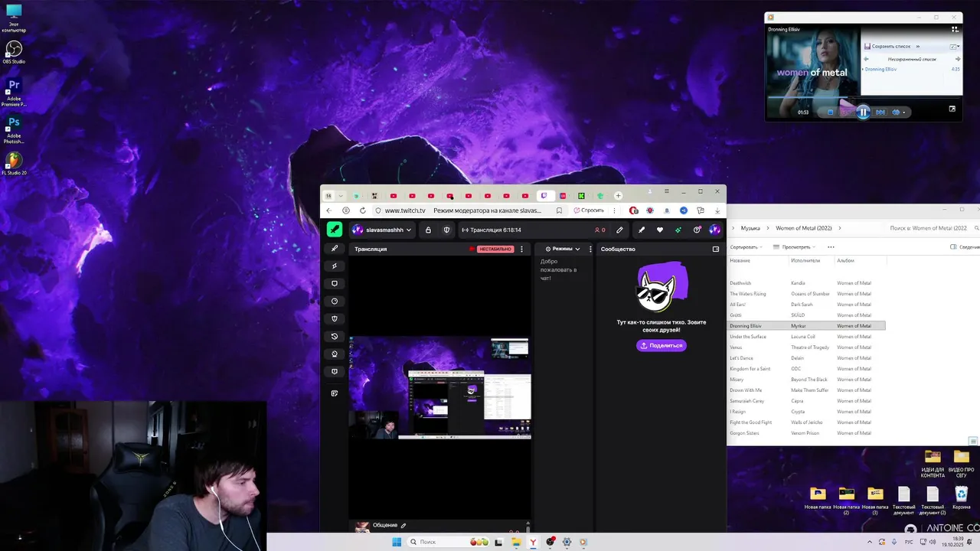Click the heart icon in Twitch header

point(660,230)
